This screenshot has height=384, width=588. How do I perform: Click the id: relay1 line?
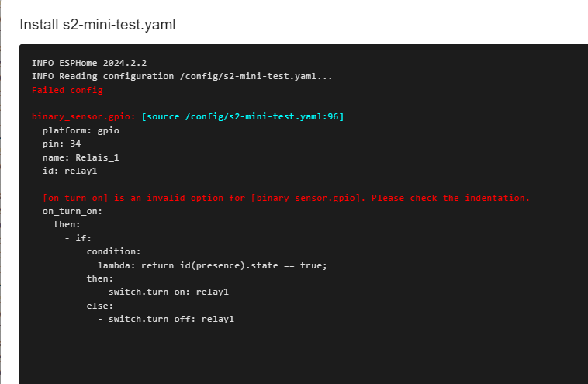tap(70, 171)
